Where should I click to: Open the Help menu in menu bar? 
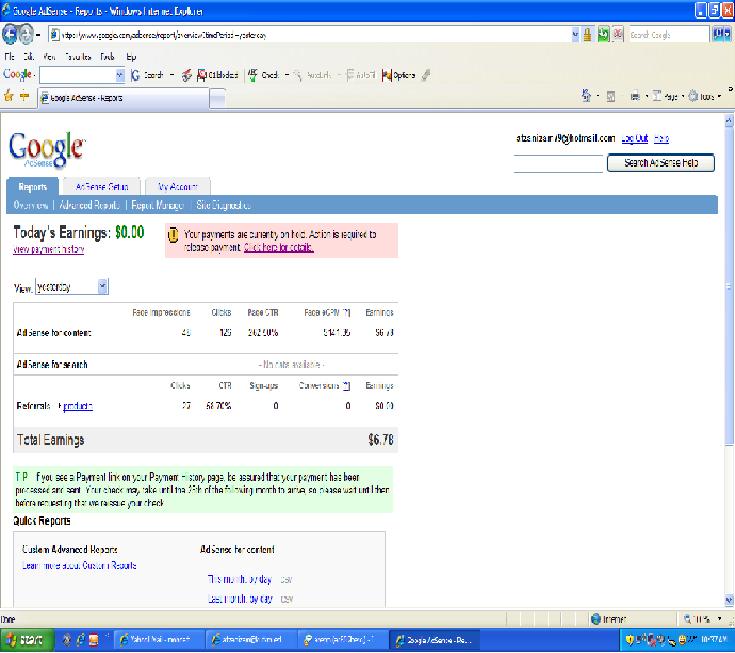[131, 57]
